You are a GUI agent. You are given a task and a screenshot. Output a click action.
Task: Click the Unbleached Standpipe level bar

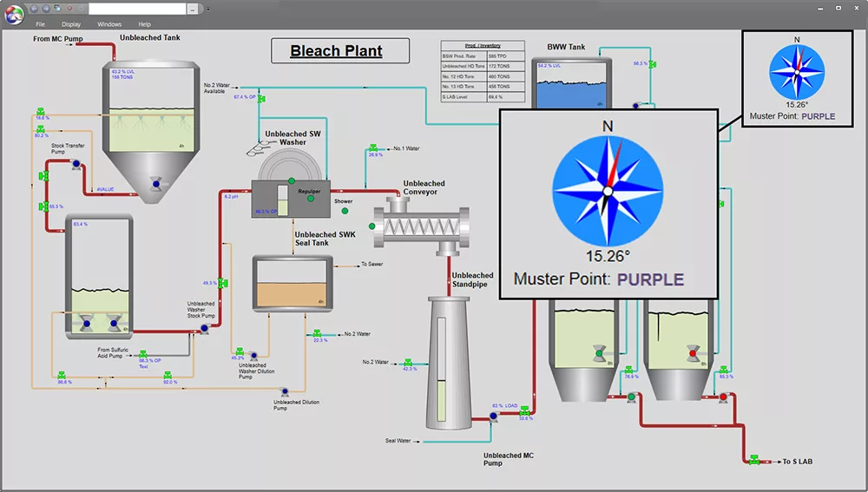coord(441,370)
